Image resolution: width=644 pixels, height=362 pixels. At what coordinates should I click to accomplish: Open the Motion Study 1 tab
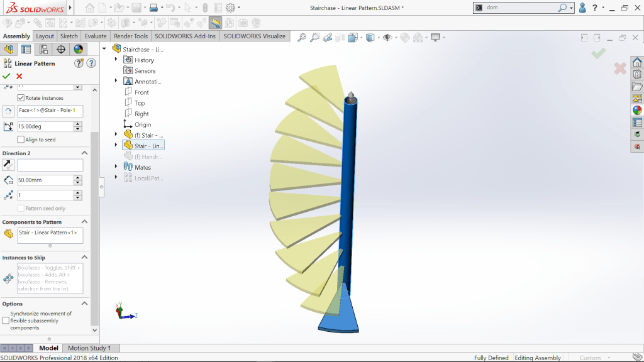[x=89, y=348]
